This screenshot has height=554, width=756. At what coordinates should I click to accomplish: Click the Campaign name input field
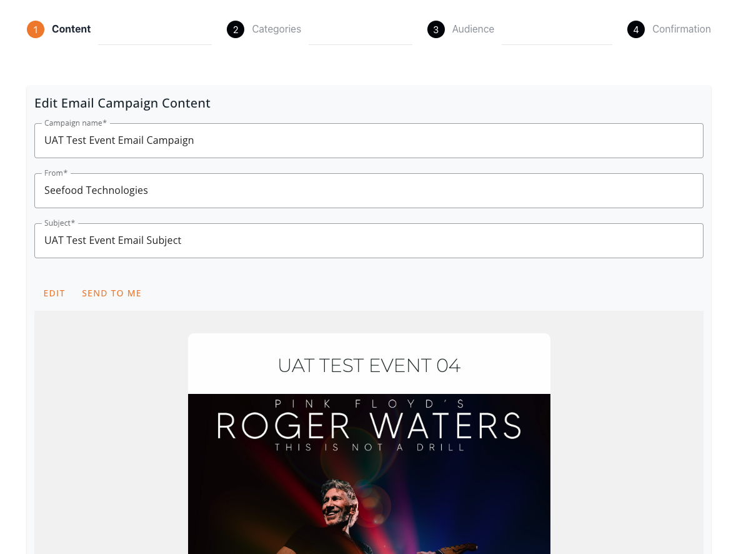pyautogui.click(x=369, y=141)
